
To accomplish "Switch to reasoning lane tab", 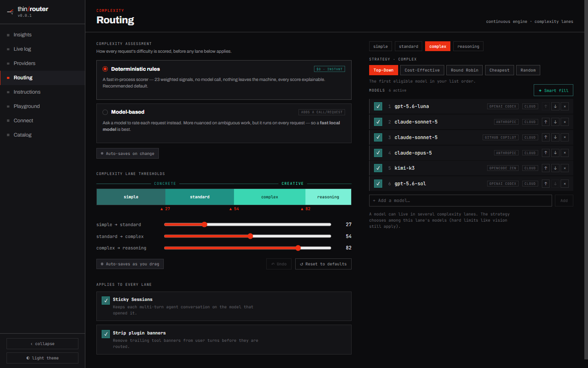I will (x=468, y=46).
